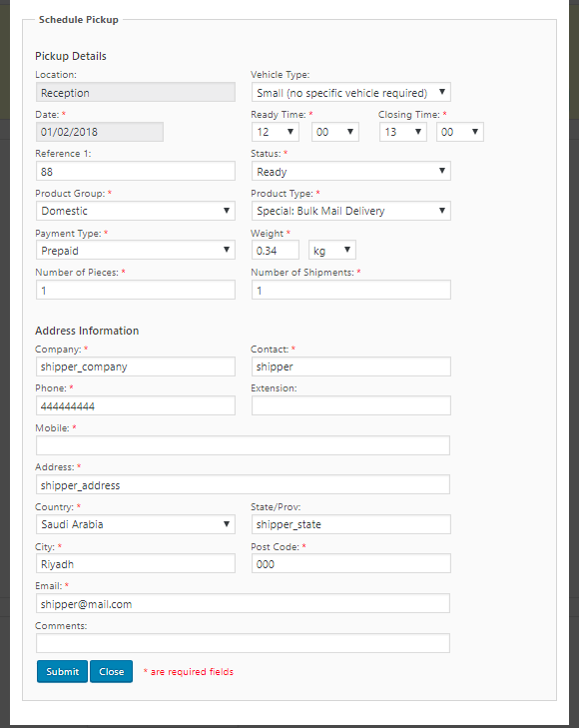Select the Weight value field

tap(276, 251)
